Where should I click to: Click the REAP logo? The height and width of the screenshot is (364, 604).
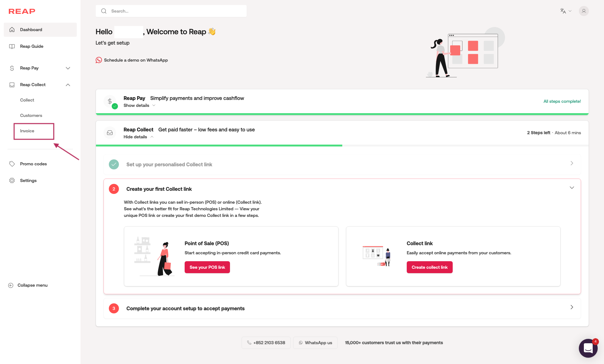22,11
